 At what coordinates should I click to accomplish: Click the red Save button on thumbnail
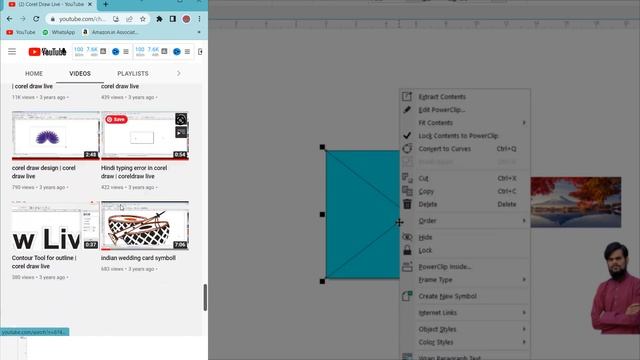click(116, 119)
